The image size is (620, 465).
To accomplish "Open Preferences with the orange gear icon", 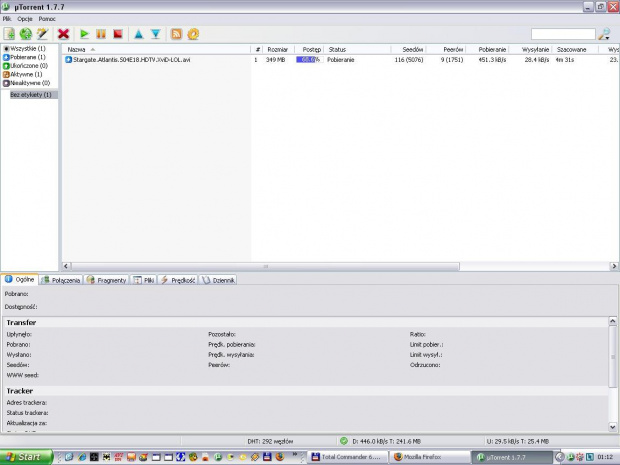I will (193, 34).
